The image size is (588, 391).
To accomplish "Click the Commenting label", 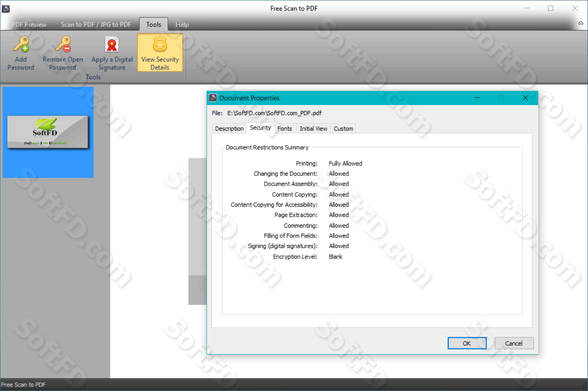I will pyautogui.click(x=300, y=226).
